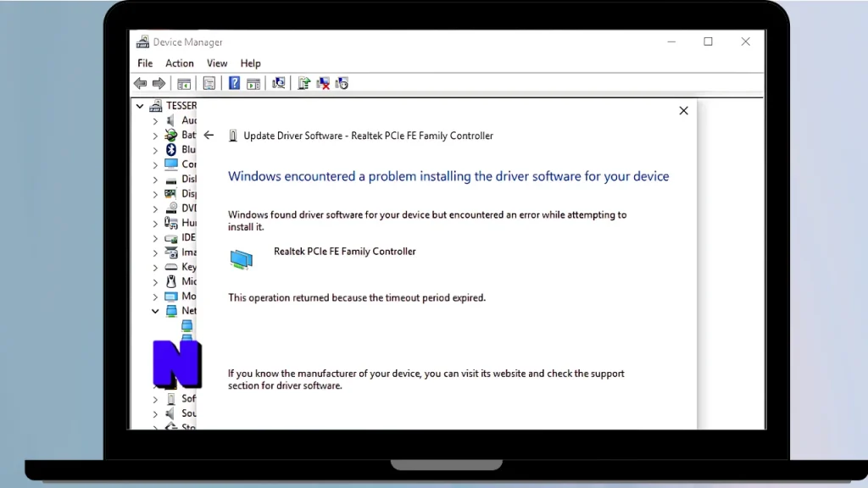868x488 pixels.
Task: Click the Disable device toolbar icon
Action: pyautogui.click(x=342, y=84)
